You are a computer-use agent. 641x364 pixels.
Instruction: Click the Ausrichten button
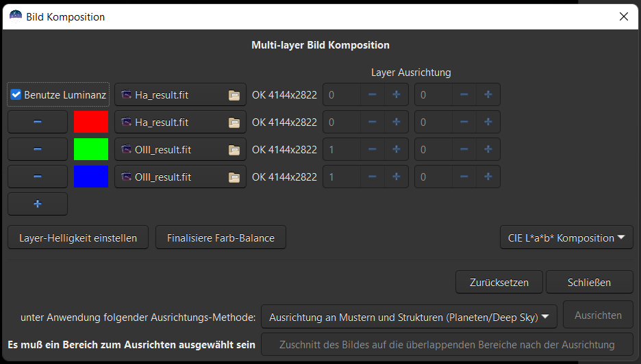click(598, 315)
